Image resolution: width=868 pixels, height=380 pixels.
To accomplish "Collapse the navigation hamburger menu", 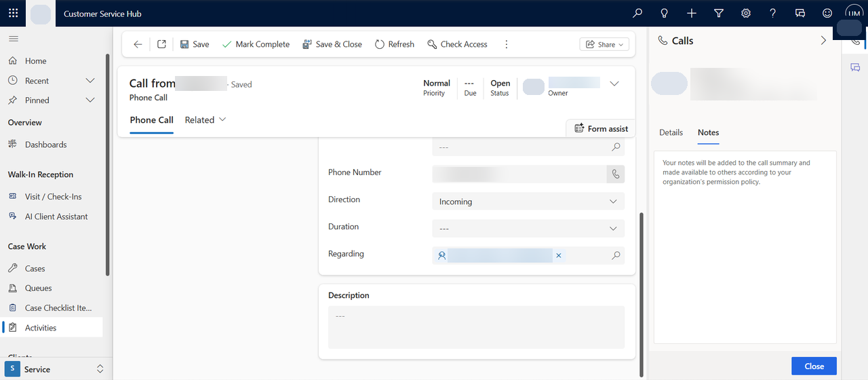I will point(14,39).
